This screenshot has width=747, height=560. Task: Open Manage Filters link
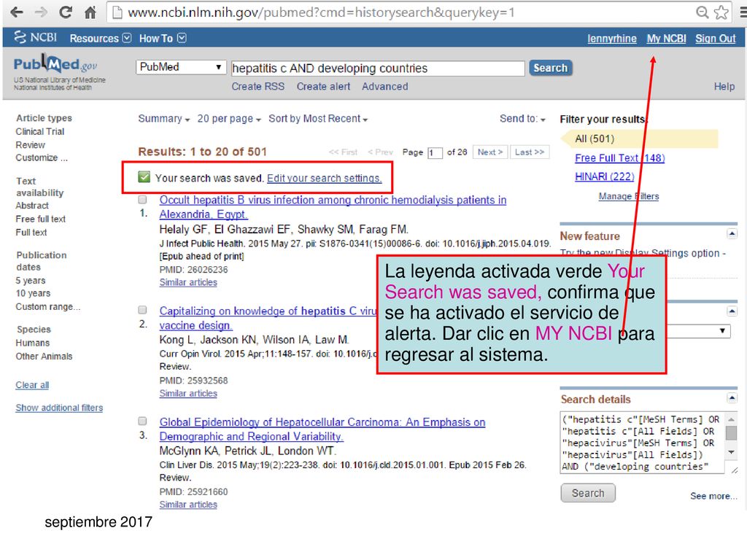coord(628,196)
